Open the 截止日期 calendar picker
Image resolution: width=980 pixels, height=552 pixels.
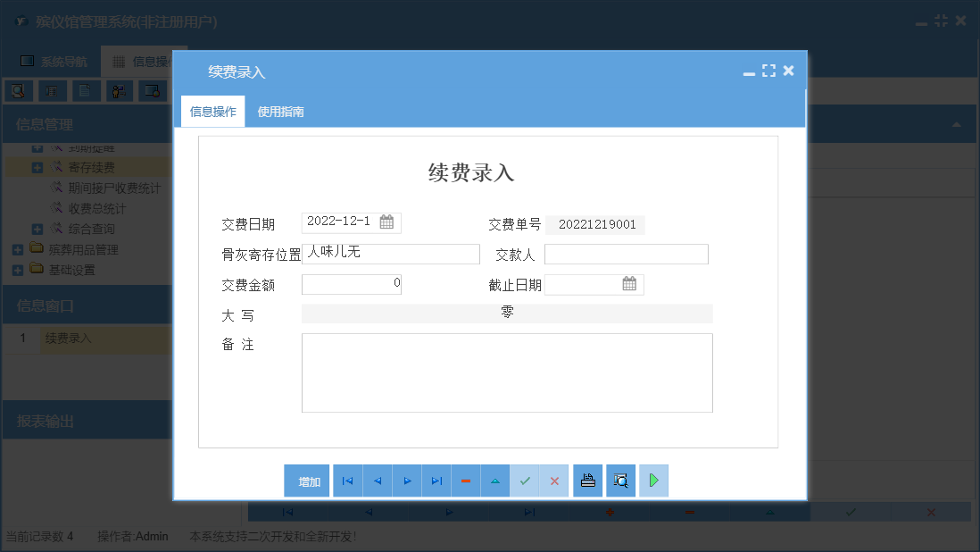click(628, 284)
